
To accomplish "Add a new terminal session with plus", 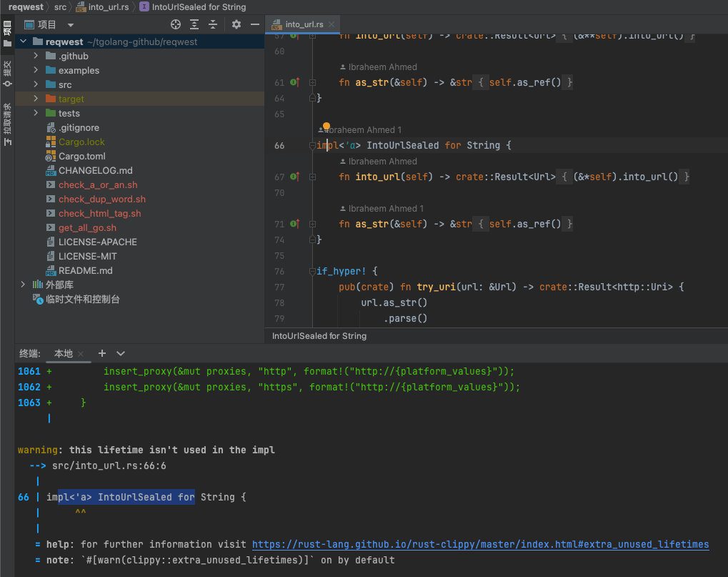I will point(102,353).
